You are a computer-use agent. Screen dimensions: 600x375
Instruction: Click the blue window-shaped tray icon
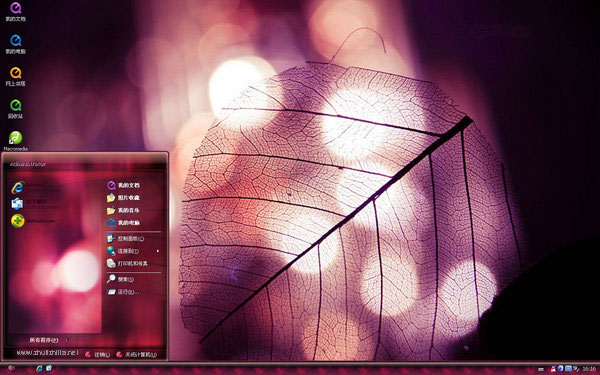pos(569,368)
